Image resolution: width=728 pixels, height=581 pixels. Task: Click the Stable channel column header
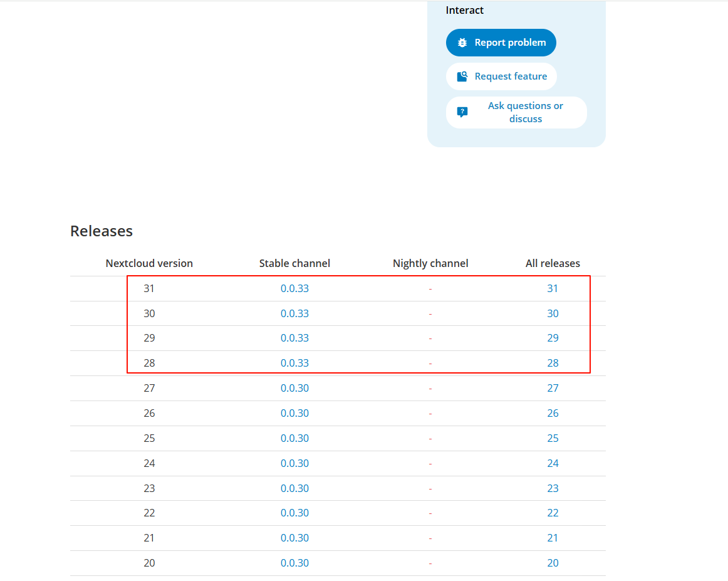[x=294, y=263]
